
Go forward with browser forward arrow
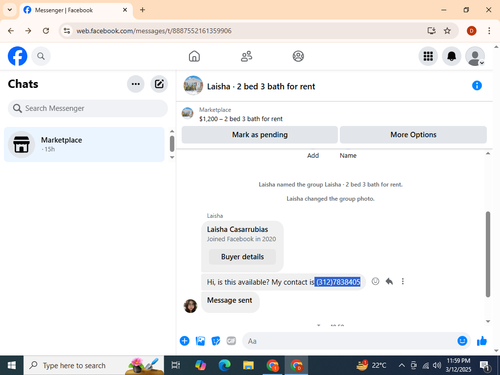(28, 31)
